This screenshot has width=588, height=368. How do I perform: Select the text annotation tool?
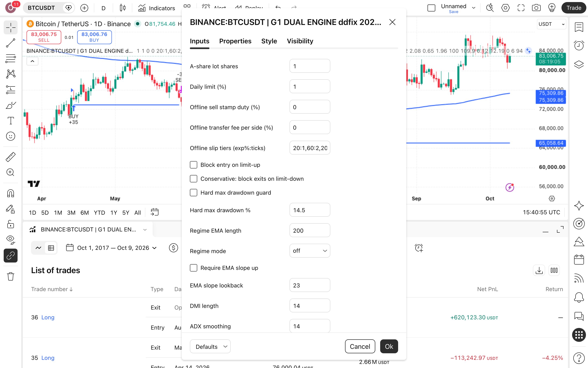coord(10,121)
